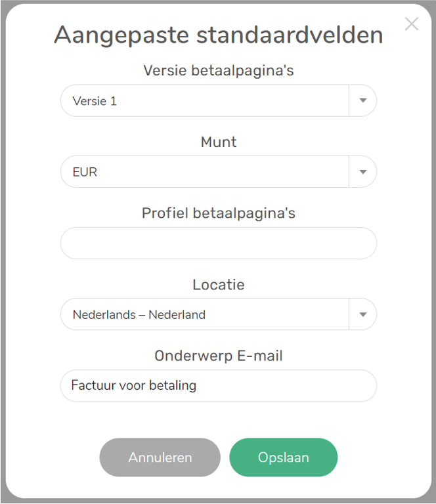
Task: Click the Locatie dropdown arrow icon
Action: (x=362, y=314)
